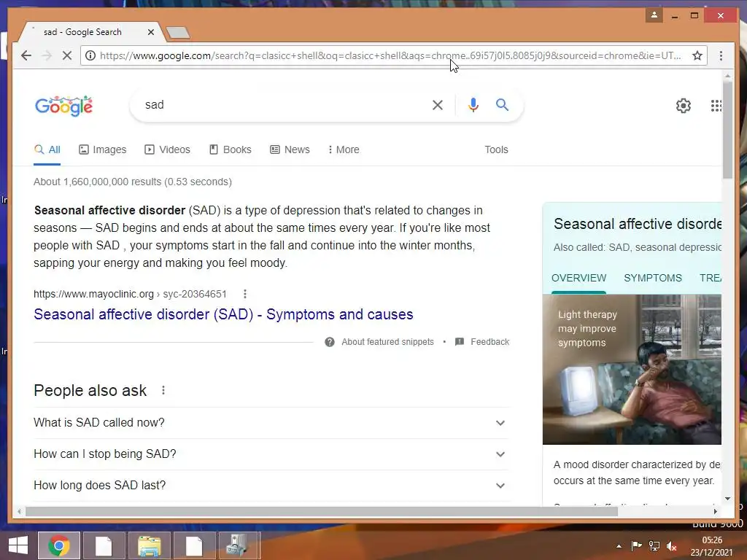Click the About featured snippets link

click(388, 342)
